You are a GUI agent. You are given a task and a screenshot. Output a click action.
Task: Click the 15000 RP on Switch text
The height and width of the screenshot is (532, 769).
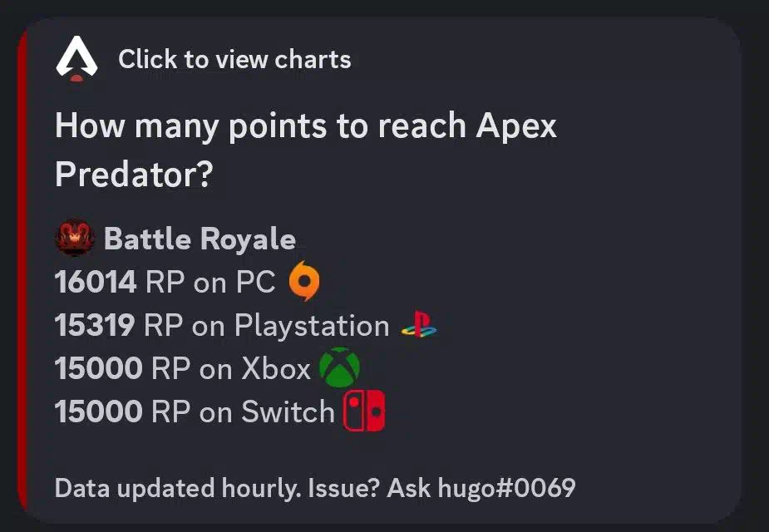pyautogui.click(x=195, y=411)
